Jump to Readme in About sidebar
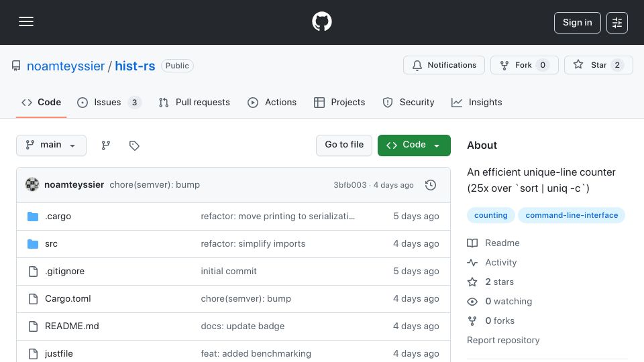This screenshot has height=362, width=644. 493,243
